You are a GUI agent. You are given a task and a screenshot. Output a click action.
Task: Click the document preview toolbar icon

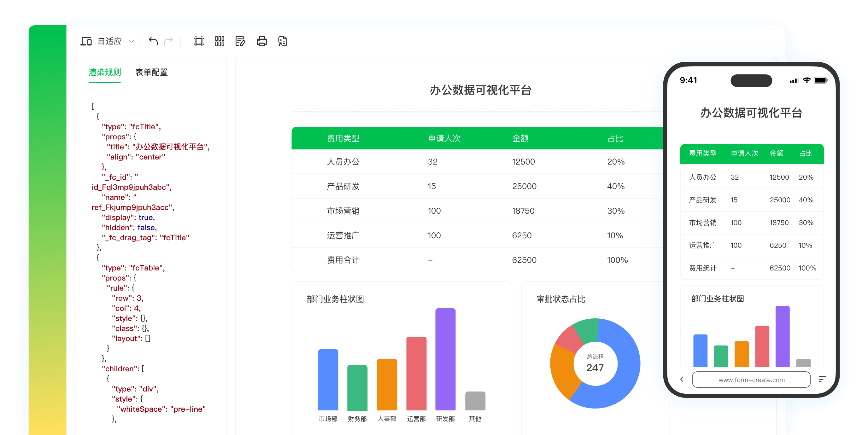(x=282, y=41)
